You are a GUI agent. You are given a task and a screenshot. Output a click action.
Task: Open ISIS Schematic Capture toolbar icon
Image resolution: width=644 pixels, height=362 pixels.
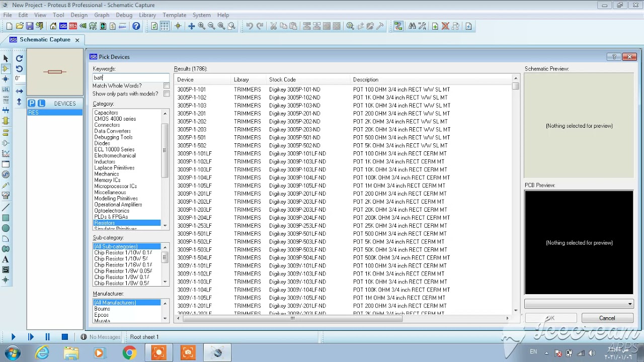point(63,26)
